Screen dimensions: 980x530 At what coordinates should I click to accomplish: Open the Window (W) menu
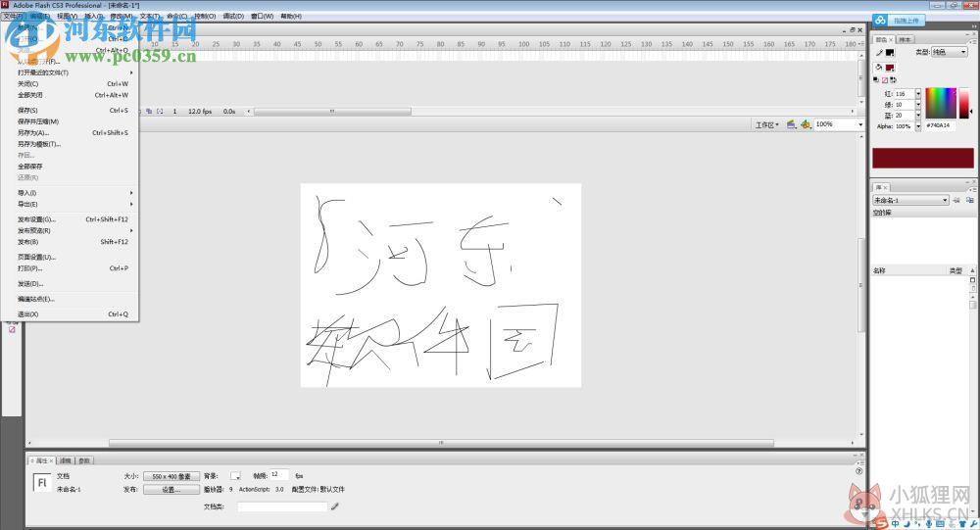click(x=263, y=17)
